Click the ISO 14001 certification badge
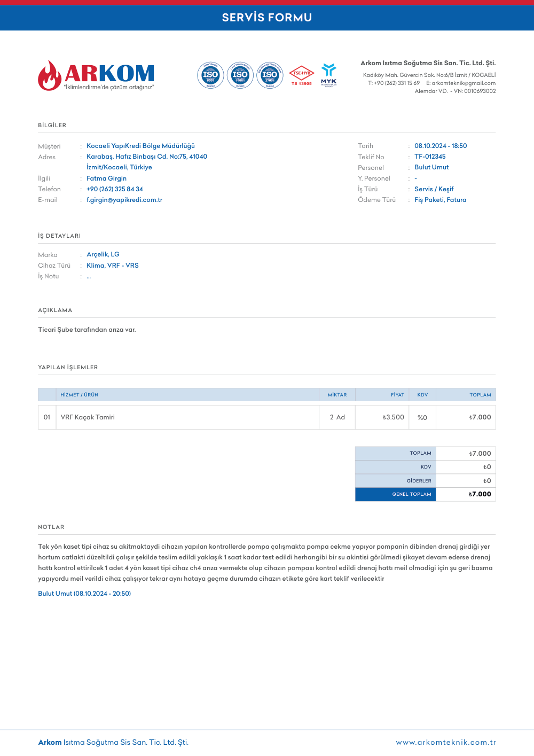The height and width of the screenshot is (756, 534). [x=240, y=75]
